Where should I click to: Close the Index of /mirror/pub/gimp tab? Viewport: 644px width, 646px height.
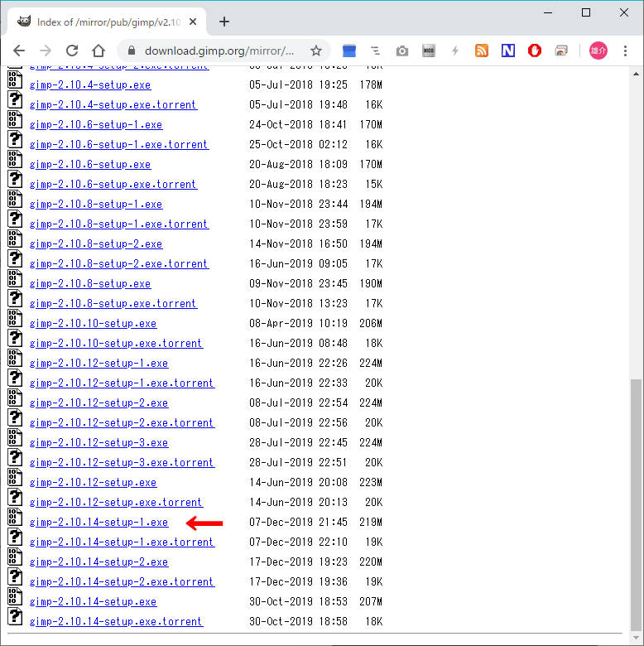[x=193, y=22]
